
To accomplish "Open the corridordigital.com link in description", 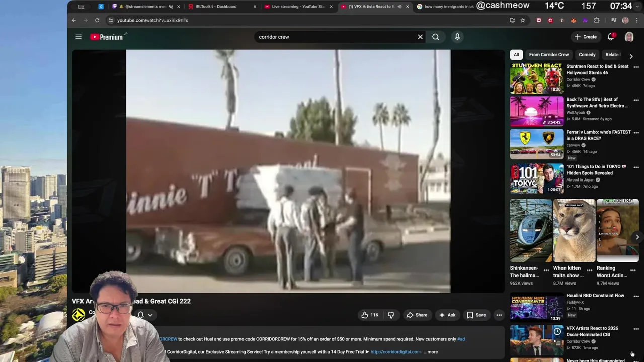I will pyautogui.click(x=396, y=352).
